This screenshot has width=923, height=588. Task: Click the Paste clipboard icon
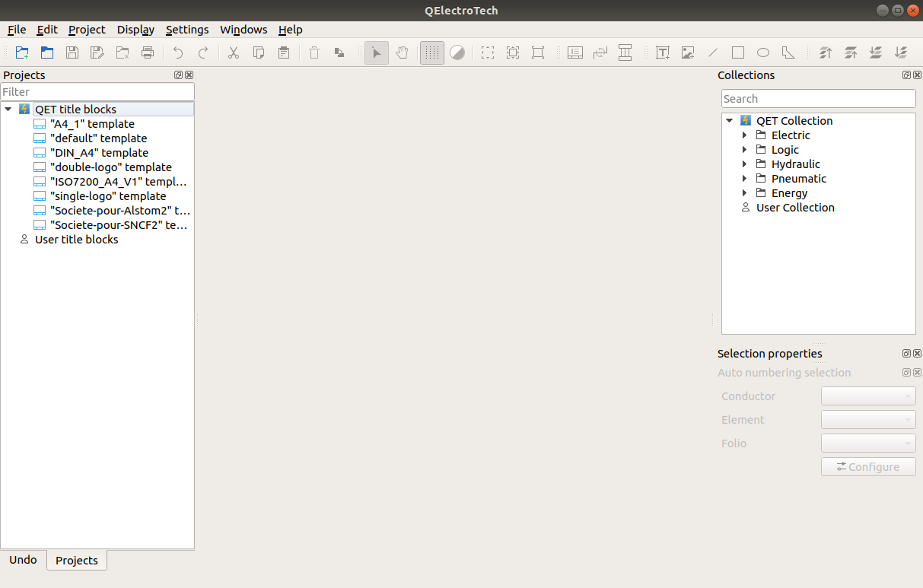click(x=284, y=52)
